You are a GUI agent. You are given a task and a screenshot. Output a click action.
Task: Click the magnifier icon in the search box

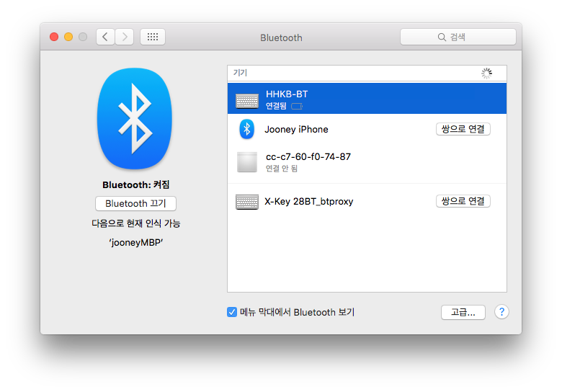[x=442, y=37]
